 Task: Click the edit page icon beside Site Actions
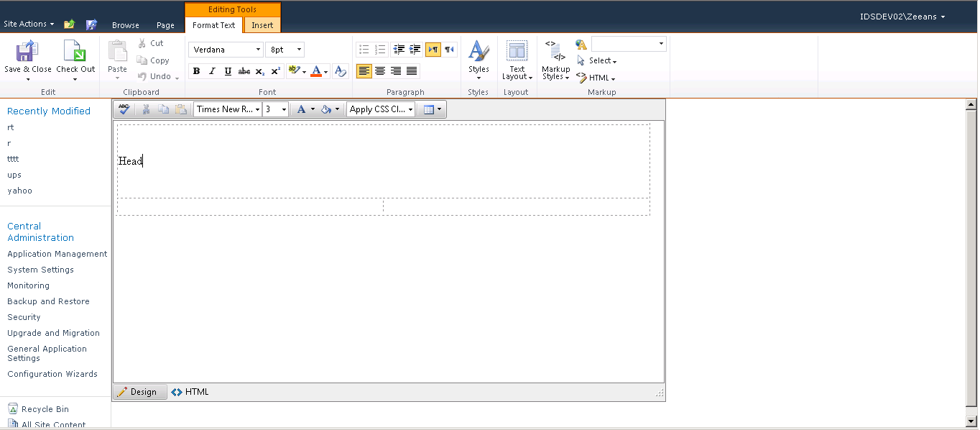(x=91, y=24)
